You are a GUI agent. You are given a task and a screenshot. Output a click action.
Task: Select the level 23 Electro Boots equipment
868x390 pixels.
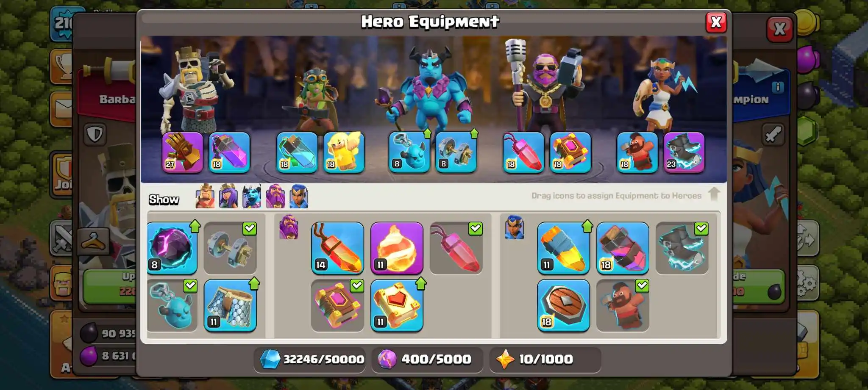[x=684, y=152]
